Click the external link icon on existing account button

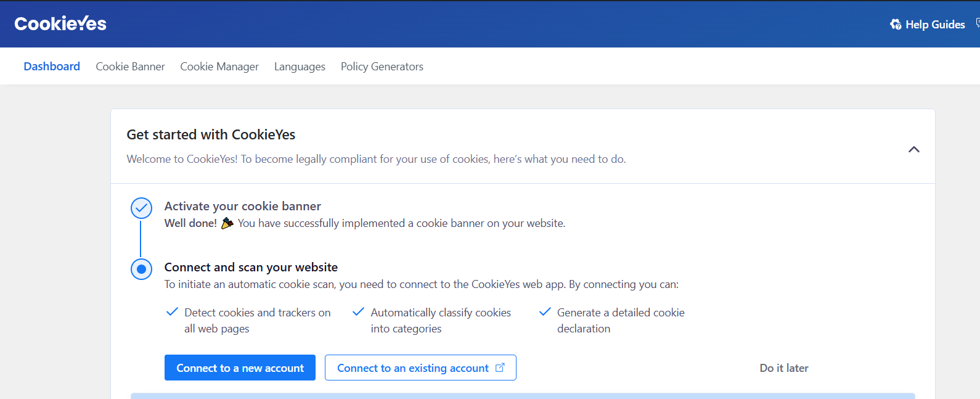pyautogui.click(x=500, y=368)
